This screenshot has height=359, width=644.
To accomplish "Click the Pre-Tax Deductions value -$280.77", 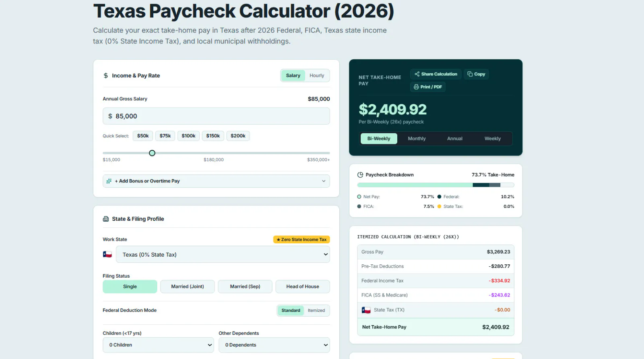I will coord(499,266).
